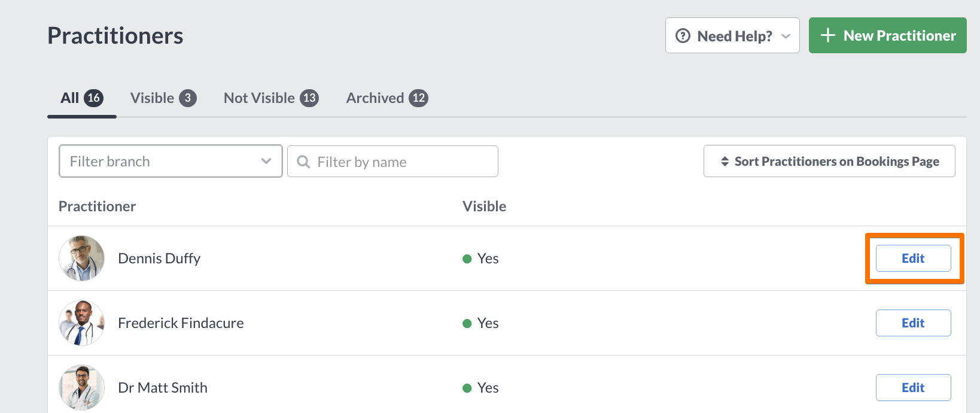Edit Dr Matt Smith's profile

913,387
